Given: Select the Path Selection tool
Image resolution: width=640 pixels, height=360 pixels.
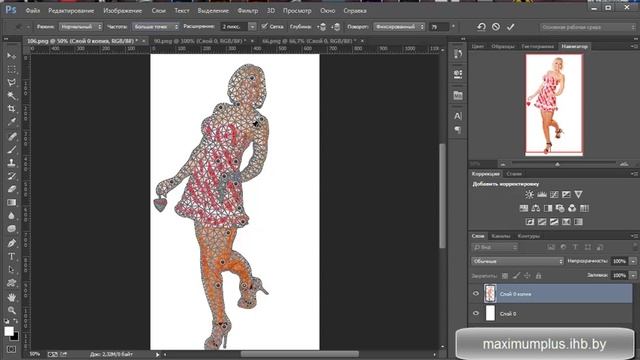Looking at the screenshot, I should click(11, 269).
